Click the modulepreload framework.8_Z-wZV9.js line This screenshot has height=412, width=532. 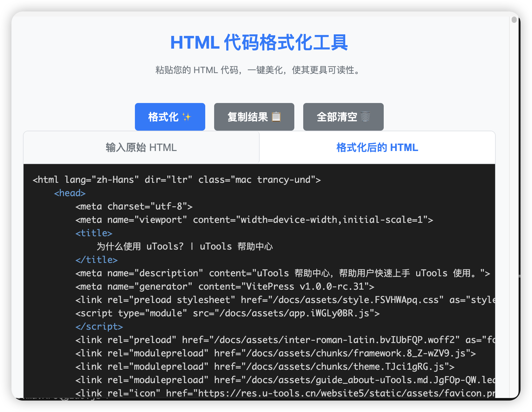coord(276,354)
